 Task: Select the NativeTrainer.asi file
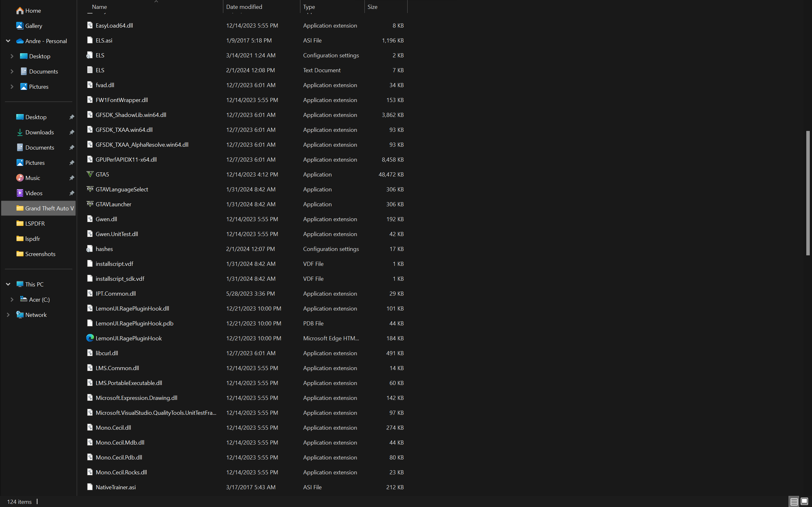pyautogui.click(x=115, y=487)
